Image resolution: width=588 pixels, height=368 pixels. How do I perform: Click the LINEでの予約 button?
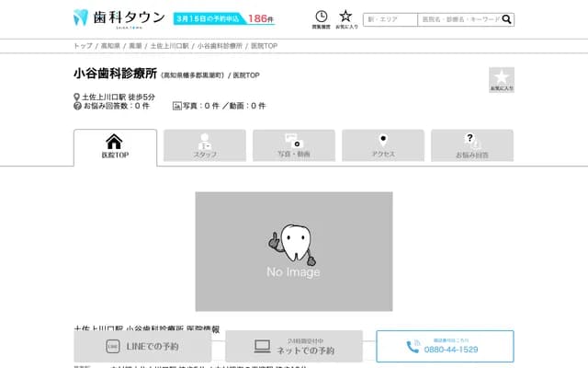click(x=142, y=346)
